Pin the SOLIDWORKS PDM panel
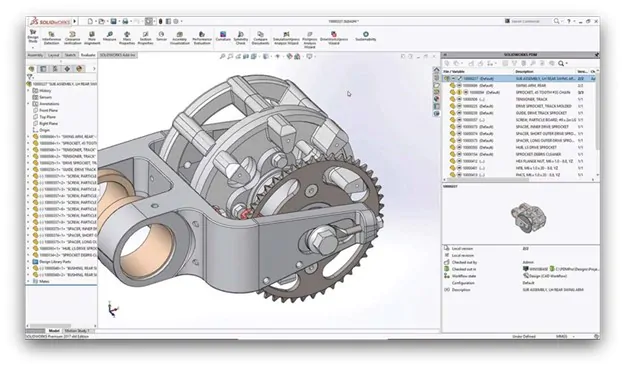This screenshot has width=624, height=367. tap(597, 55)
